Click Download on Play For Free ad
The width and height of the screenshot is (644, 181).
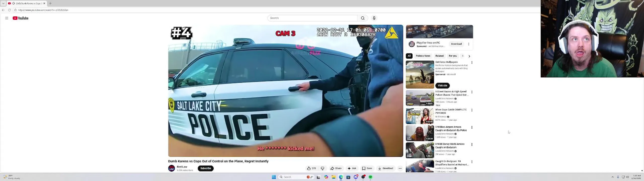tap(456, 44)
